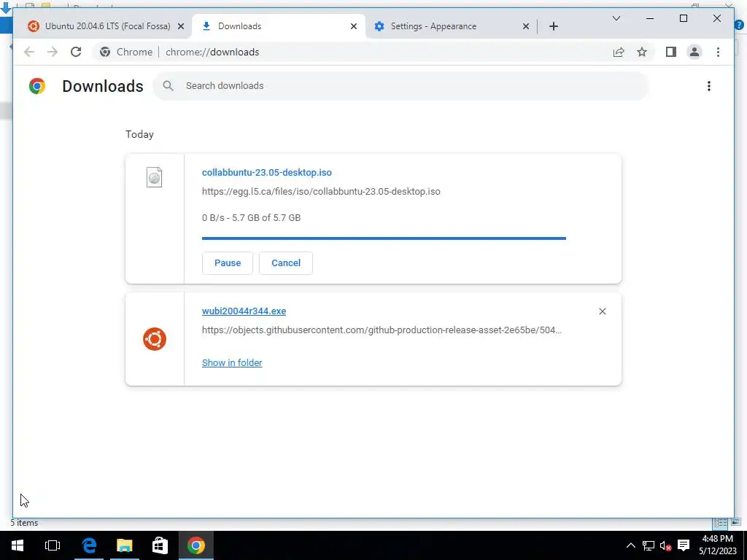
Task: Open Microsoft Store from the taskbar
Action: coord(160,545)
